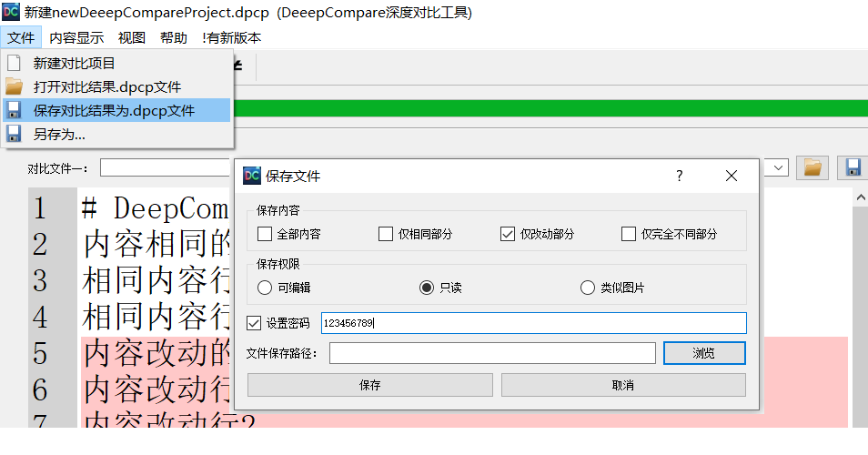Click the disk icon next to 另存为...

14,135
